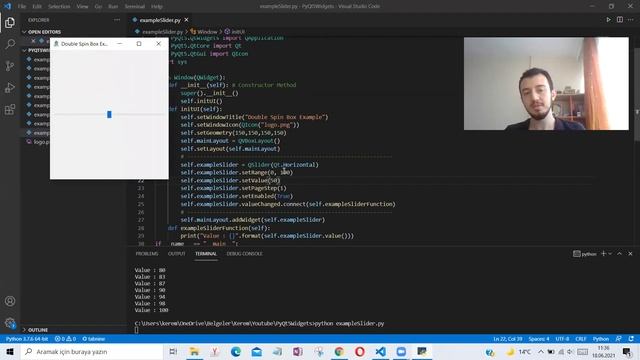Image resolution: width=640 pixels, height=360 pixels.
Task: Show errors and warnings count in status bar
Action: tap(65, 339)
